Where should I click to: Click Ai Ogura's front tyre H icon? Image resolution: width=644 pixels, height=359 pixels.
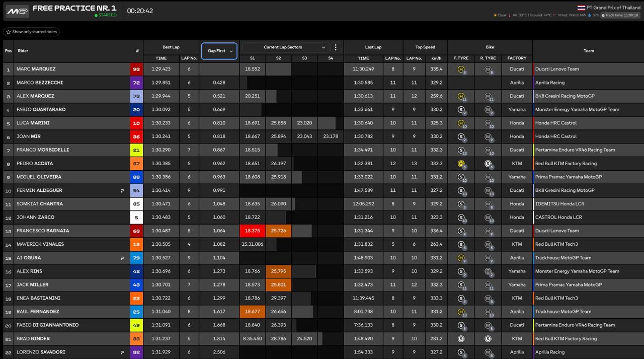(461, 258)
